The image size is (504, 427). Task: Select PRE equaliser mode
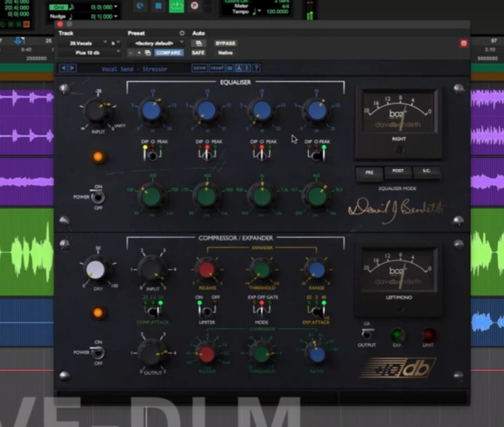(x=369, y=173)
